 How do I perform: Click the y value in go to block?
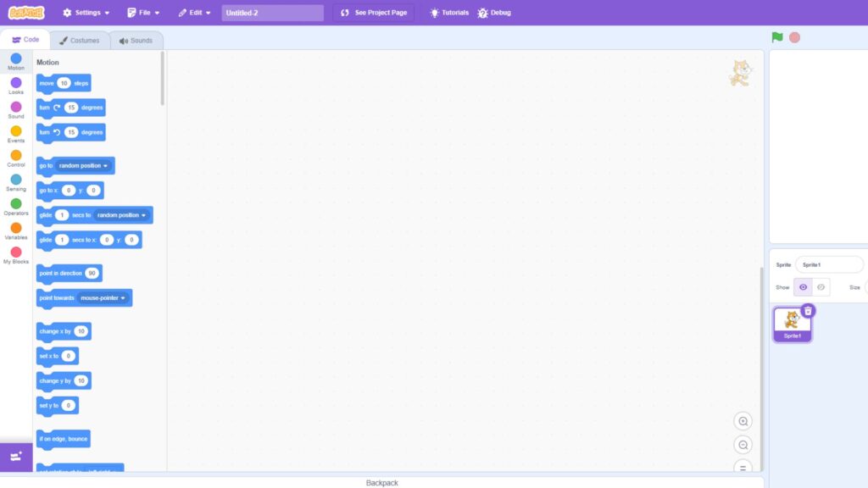93,191
